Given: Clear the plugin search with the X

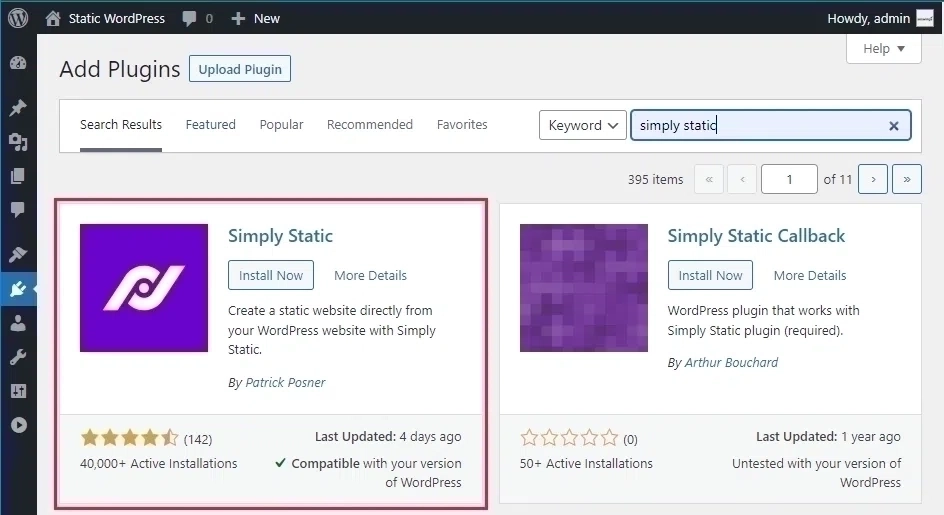Looking at the screenshot, I should [893, 125].
